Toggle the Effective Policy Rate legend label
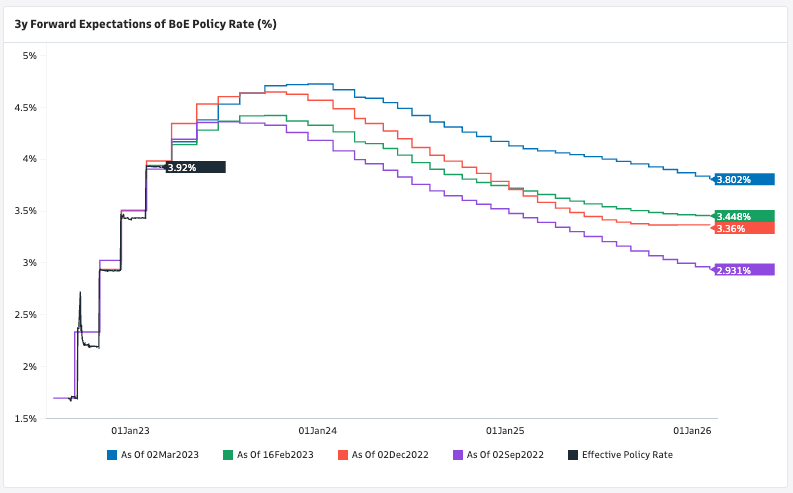The height and width of the screenshot is (493, 793). click(x=627, y=455)
